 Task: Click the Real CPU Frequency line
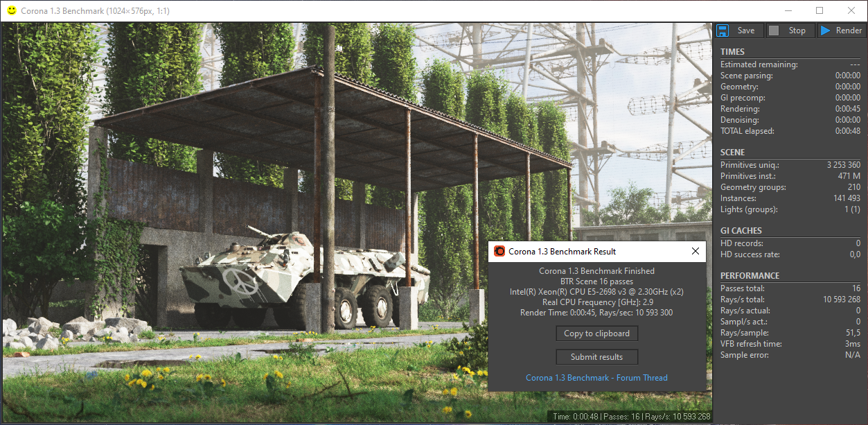(596, 302)
